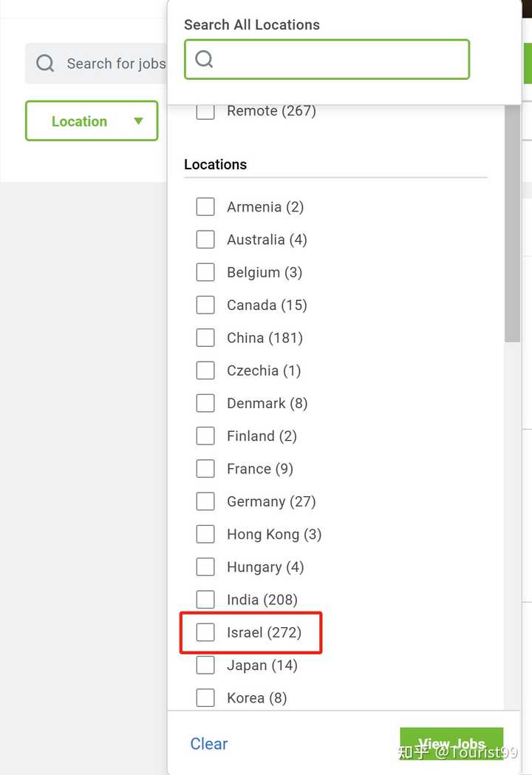
Task: Click the Clear link
Action: click(x=209, y=743)
